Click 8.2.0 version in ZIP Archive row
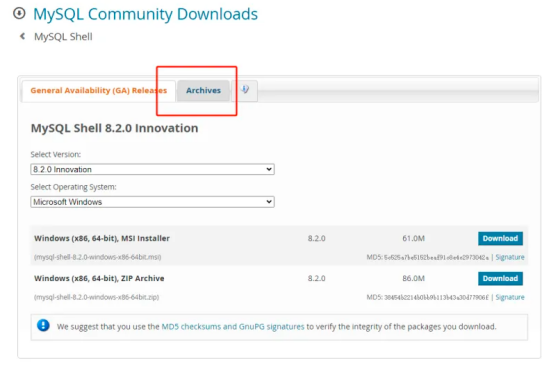The width and height of the screenshot is (560, 373). 316,278
